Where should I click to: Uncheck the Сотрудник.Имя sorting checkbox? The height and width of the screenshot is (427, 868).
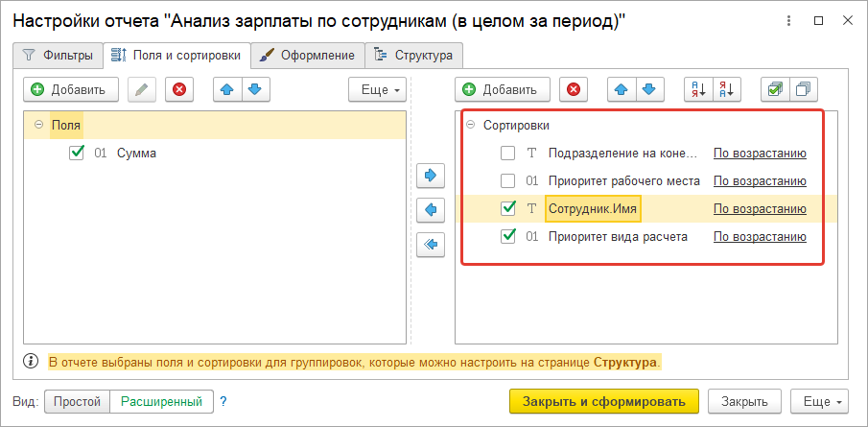(508, 208)
